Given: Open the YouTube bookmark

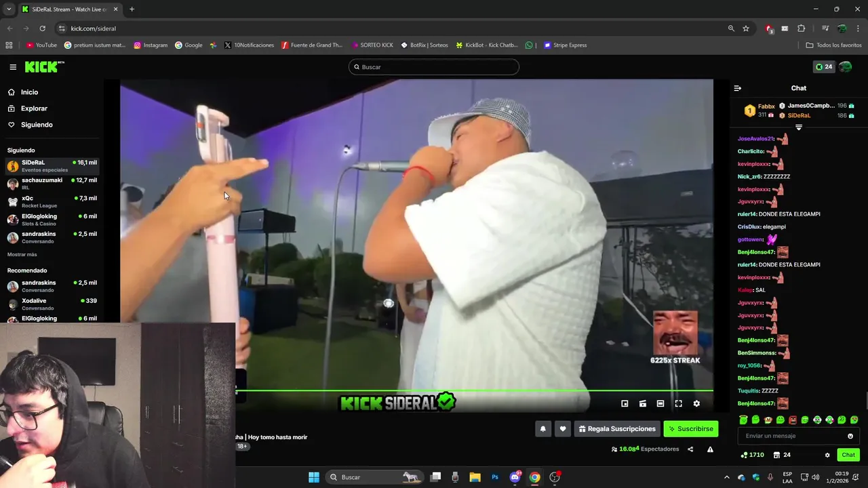Looking at the screenshot, I should pyautogui.click(x=41, y=45).
